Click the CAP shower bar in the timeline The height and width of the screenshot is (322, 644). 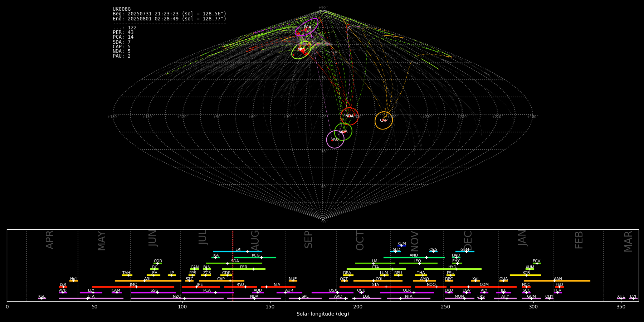click(x=222, y=281)
